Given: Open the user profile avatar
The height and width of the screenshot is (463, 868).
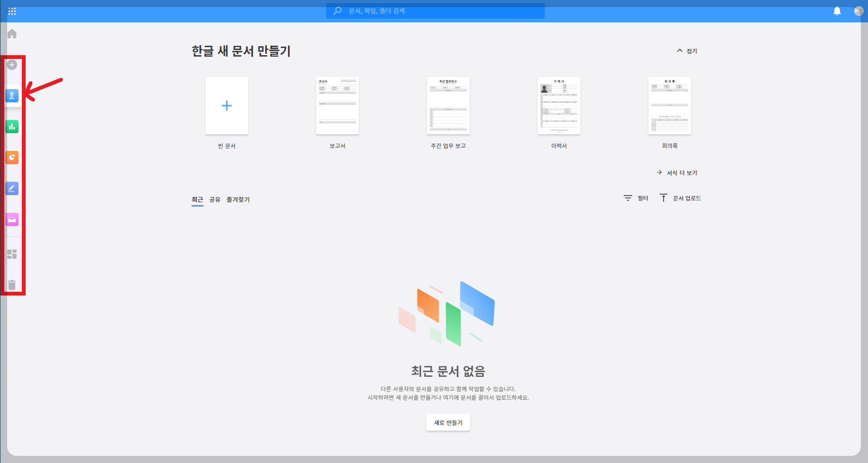Looking at the screenshot, I should click(x=858, y=11).
